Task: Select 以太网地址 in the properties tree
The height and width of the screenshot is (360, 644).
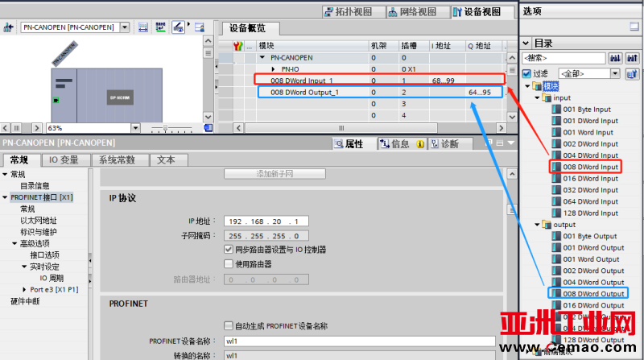Action: pos(39,220)
